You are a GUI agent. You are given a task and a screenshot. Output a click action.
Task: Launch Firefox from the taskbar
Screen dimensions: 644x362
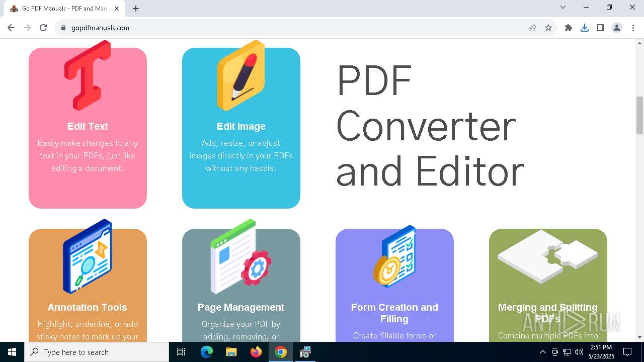click(256, 352)
